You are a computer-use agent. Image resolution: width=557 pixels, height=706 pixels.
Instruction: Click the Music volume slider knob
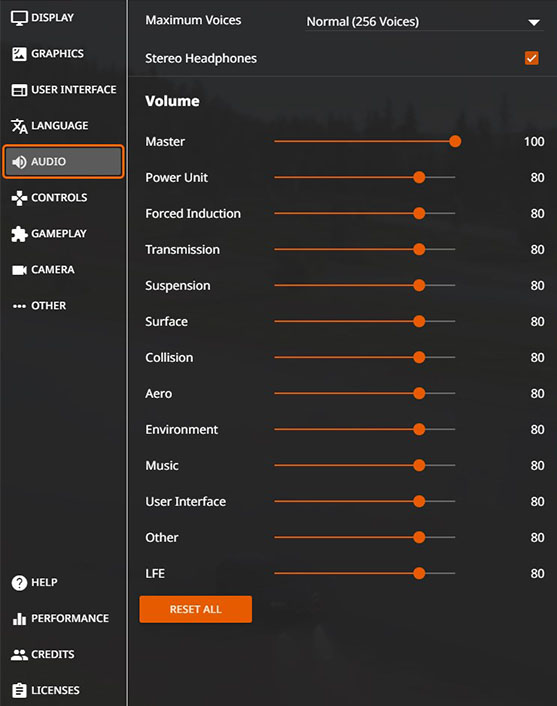point(419,465)
